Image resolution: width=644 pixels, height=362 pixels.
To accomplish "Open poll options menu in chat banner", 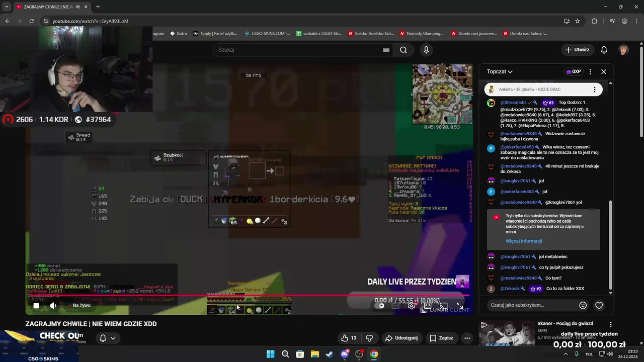I will [594, 89].
